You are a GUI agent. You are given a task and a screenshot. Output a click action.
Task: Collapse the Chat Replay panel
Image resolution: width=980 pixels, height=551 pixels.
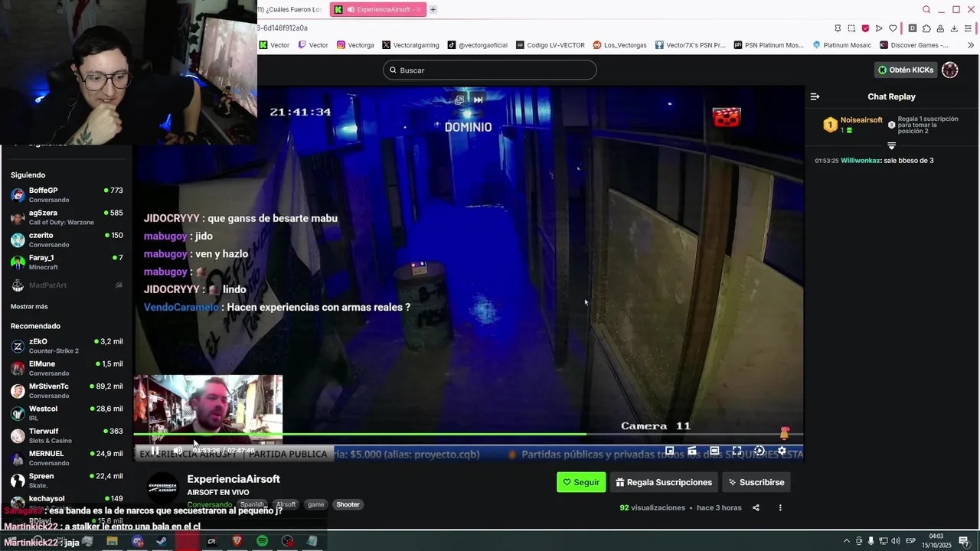point(815,96)
